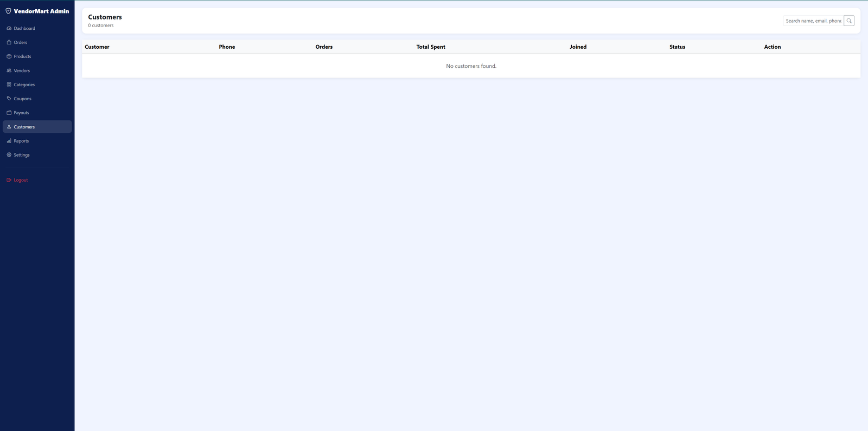Image resolution: width=868 pixels, height=431 pixels.
Task: Click the Logout link
Action: coord(37,180)
